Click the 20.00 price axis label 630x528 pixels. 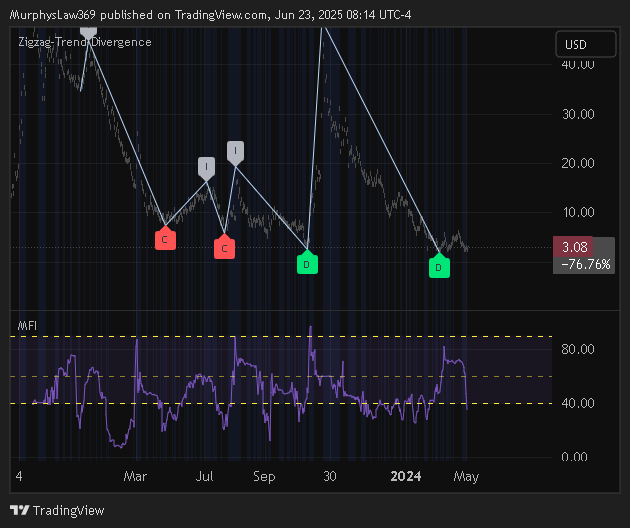click(578, 163)
